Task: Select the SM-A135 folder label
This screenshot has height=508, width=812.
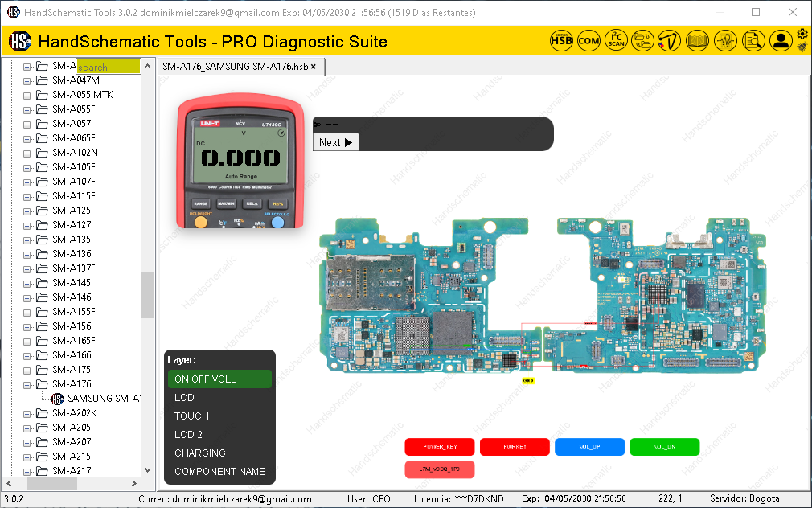Action: (72, 240)
